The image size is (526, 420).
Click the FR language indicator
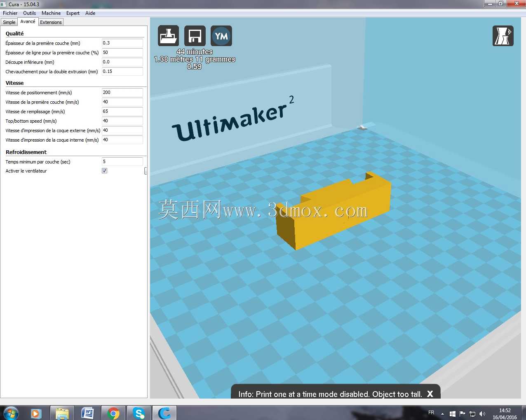431,413
